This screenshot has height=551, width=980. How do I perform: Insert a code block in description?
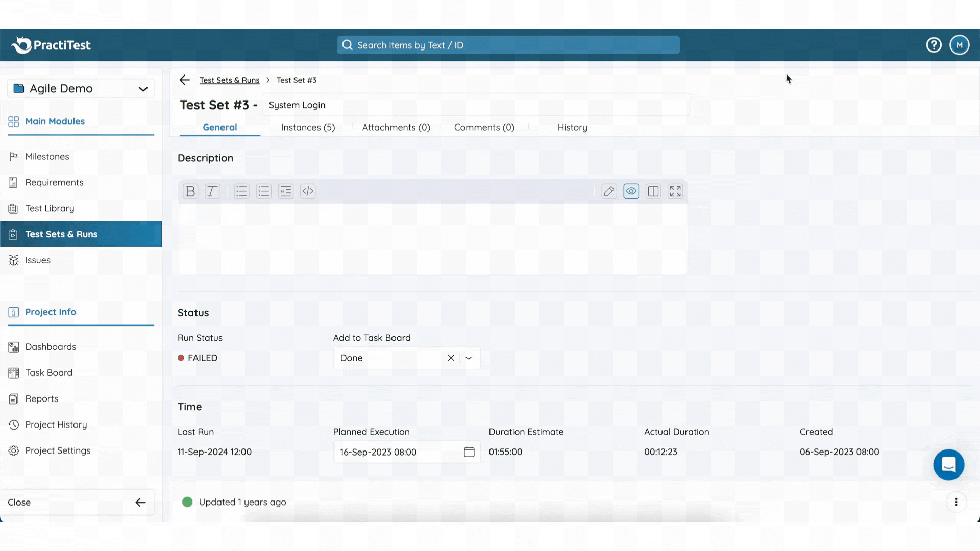[x=308, y=191]
